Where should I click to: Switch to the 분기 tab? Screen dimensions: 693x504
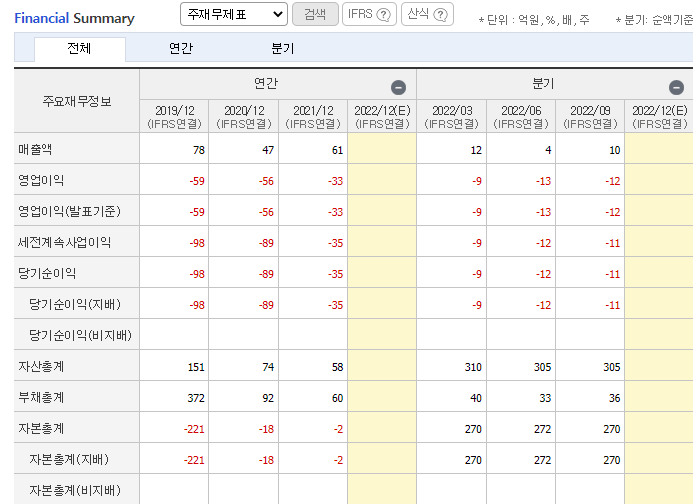pyautogui.click(x=282, y=49)
